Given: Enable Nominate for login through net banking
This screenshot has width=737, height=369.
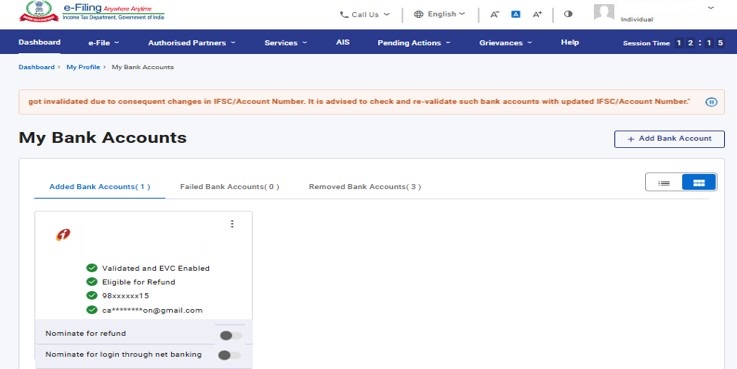Looking at the screenshot, I should 229,355.
